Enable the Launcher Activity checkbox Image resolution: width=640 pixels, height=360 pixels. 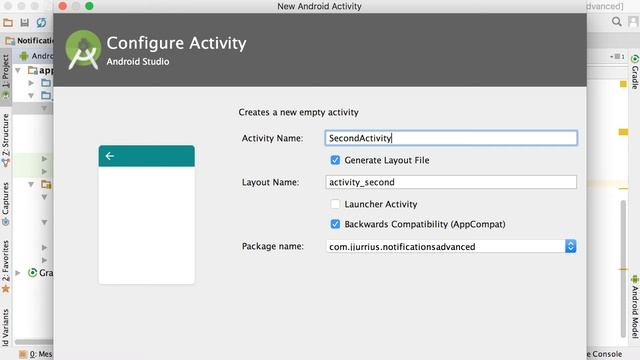pyautogui.click(x=335, y=204)
